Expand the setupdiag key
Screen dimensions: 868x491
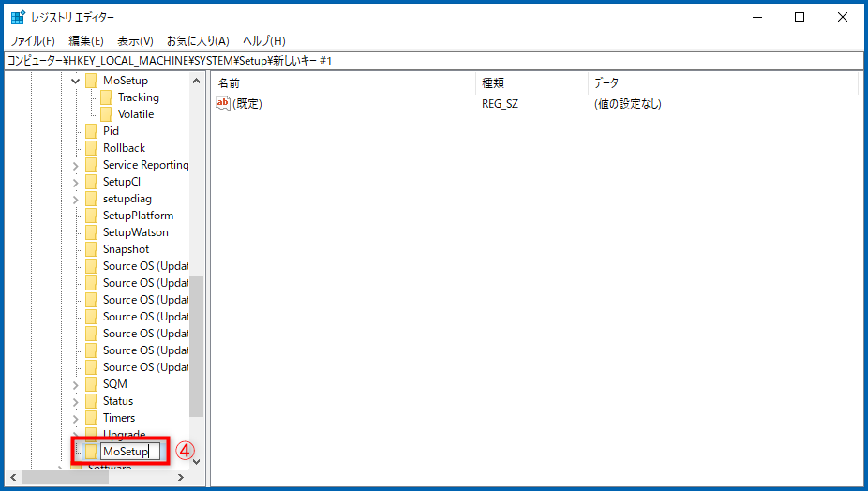76,200
